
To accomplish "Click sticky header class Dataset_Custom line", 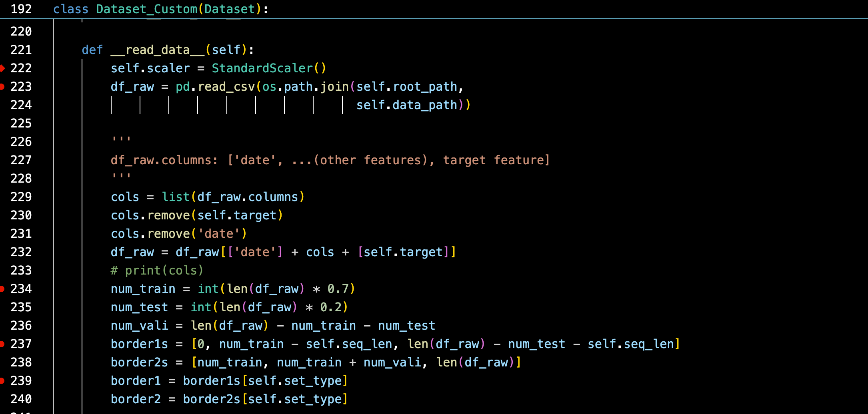I will tap(161, 9).
